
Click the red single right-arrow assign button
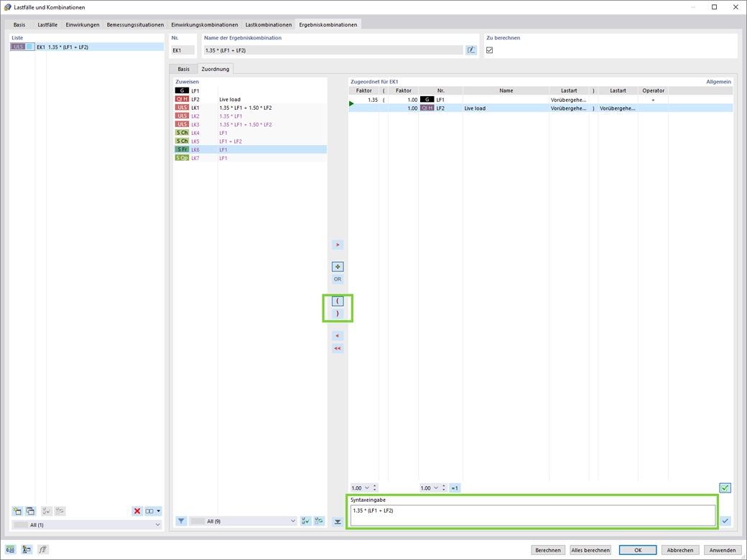(x=338, y=245)
